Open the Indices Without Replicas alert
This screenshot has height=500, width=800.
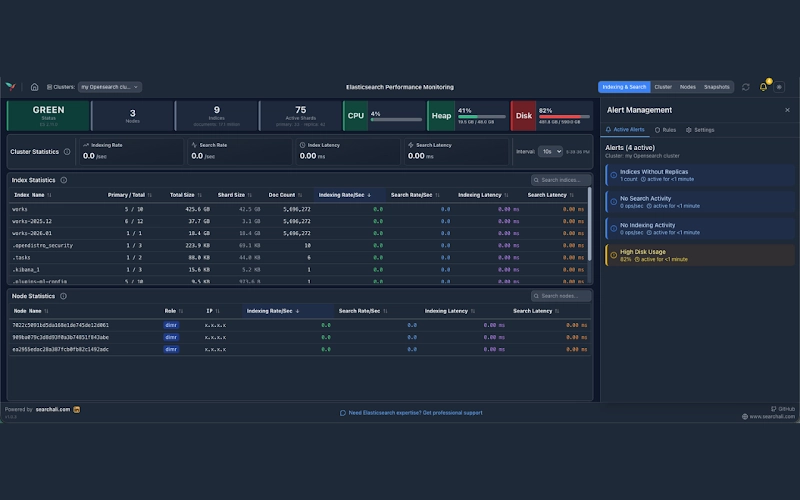pos(700,175)
